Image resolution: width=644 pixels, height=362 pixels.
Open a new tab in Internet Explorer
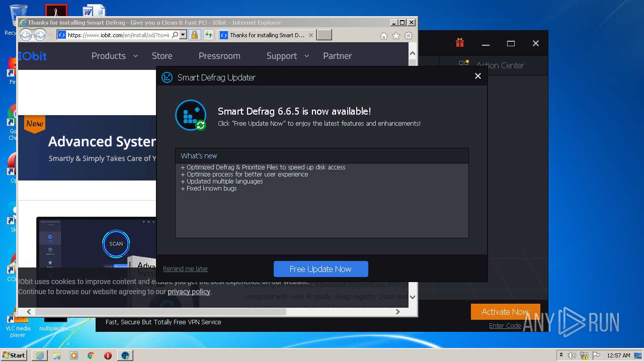(325, 35)
